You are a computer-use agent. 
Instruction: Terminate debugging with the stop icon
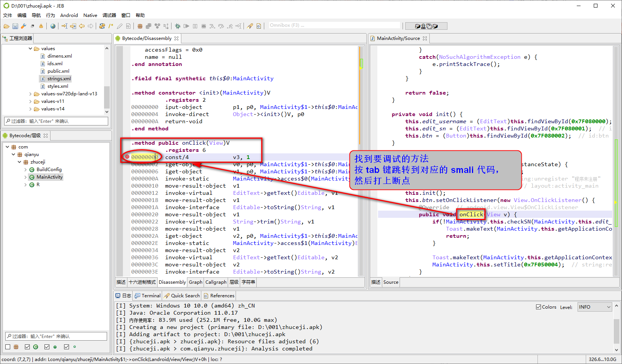tap(204, 26)
